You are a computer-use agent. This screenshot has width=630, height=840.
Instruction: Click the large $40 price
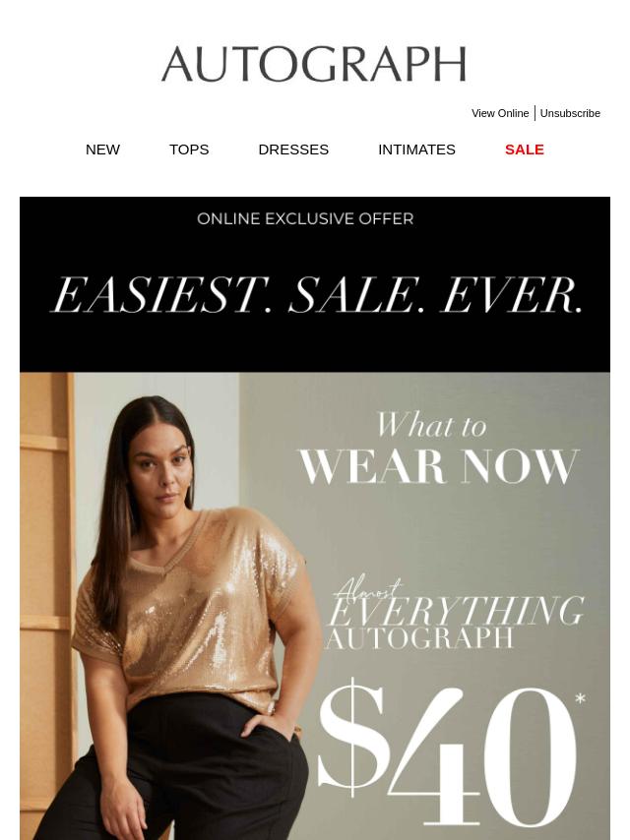pos(446,755)
